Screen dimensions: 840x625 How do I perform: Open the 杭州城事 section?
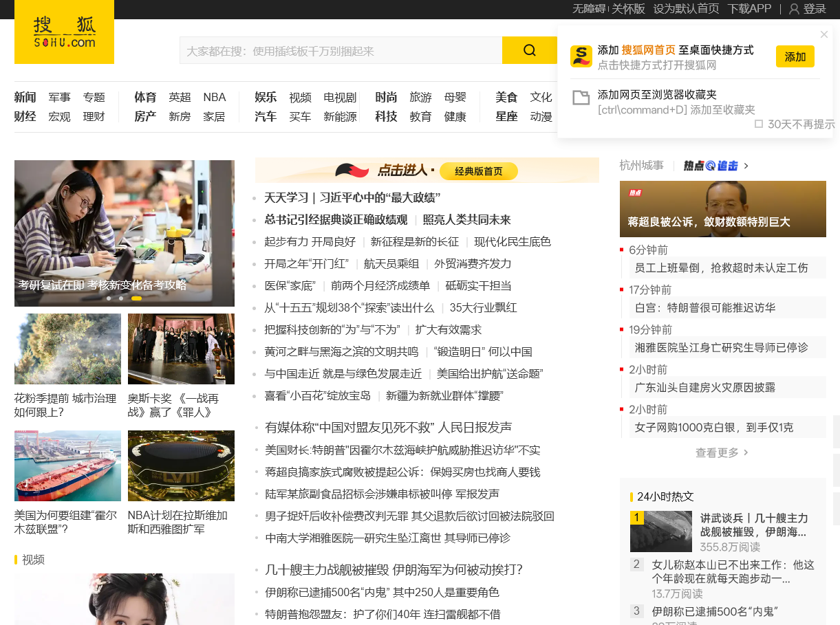pyautogui.click(x=641, y=166)
